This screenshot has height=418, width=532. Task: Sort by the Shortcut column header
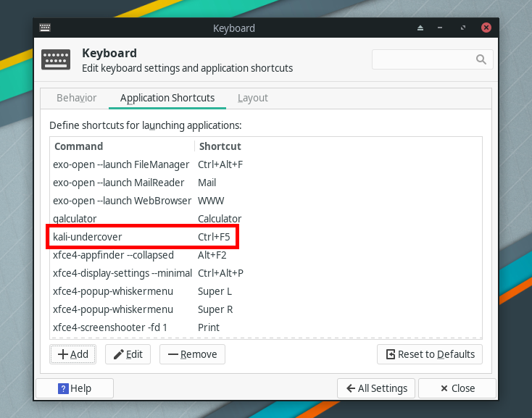tap(220, 146)
